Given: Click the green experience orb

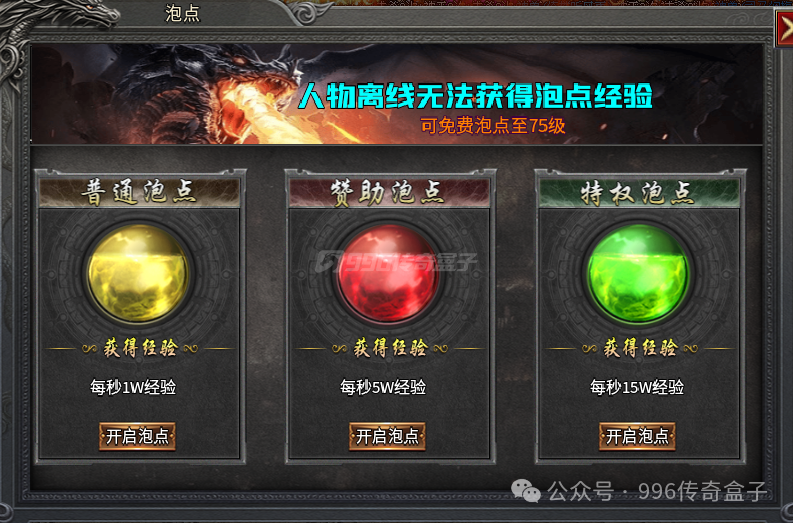Looking at the screenshot, I should tap(638, 273).
